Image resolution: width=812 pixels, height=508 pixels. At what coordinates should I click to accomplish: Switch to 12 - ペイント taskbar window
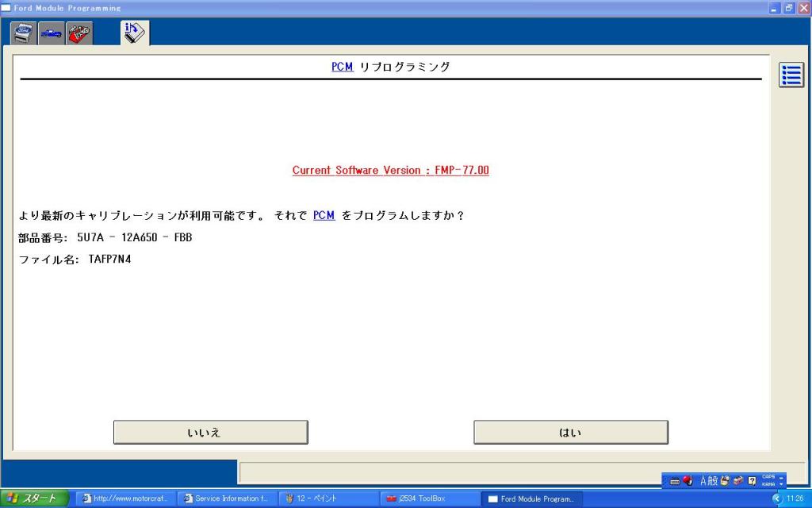pos(327,498)
